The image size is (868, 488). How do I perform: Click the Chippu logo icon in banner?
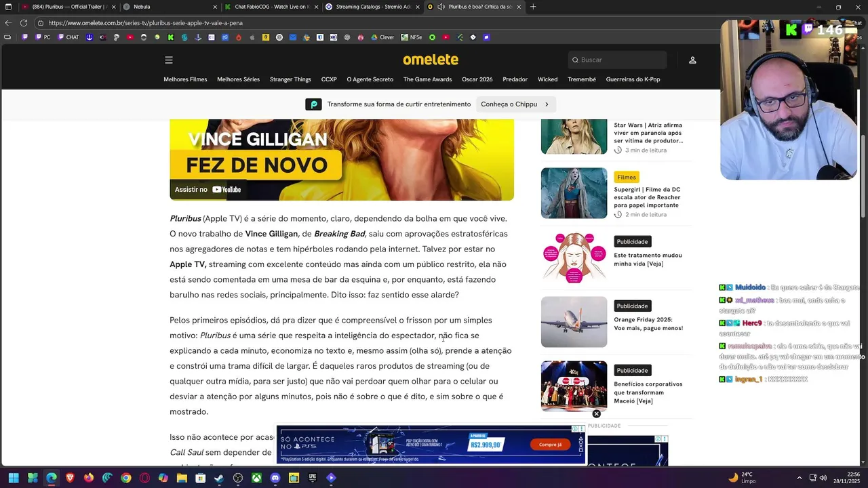click(313, 104)
